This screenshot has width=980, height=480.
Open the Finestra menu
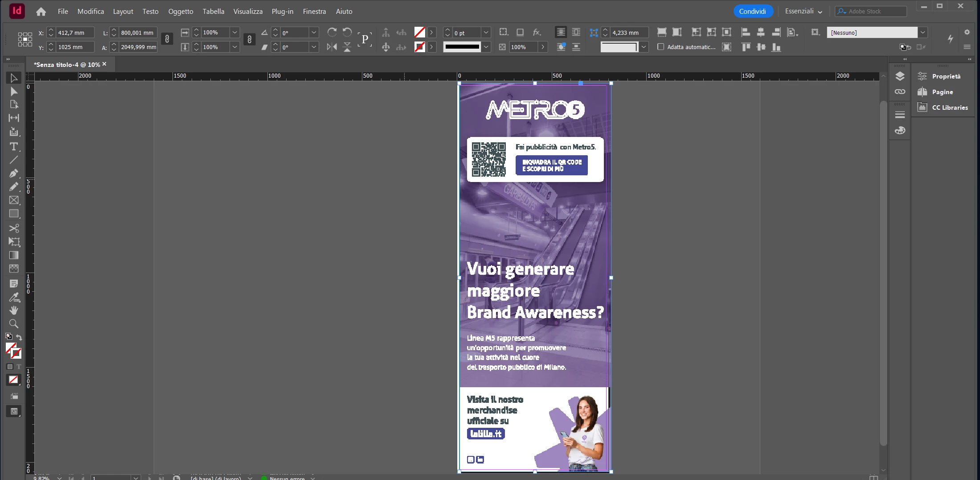point(315,12)
